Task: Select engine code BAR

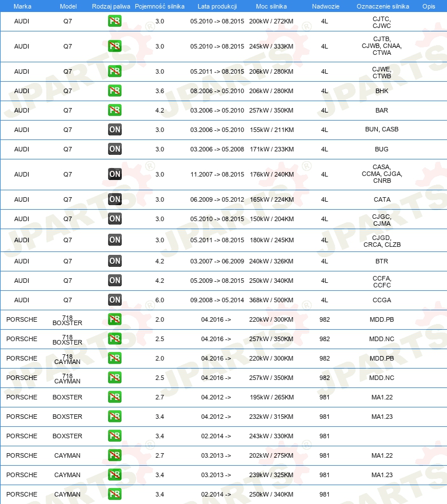Action: [x=382, y=110]
